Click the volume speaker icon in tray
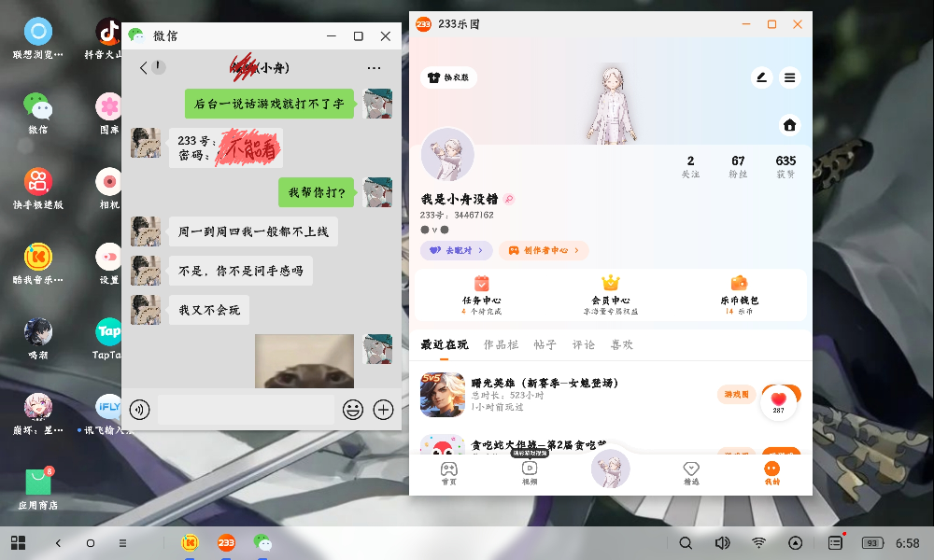 pos(722,543)
